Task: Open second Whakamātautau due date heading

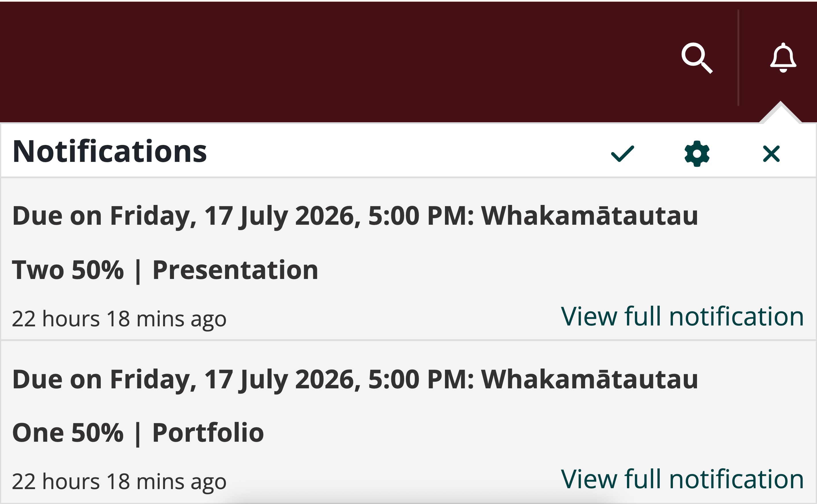Action: (355, 380)
